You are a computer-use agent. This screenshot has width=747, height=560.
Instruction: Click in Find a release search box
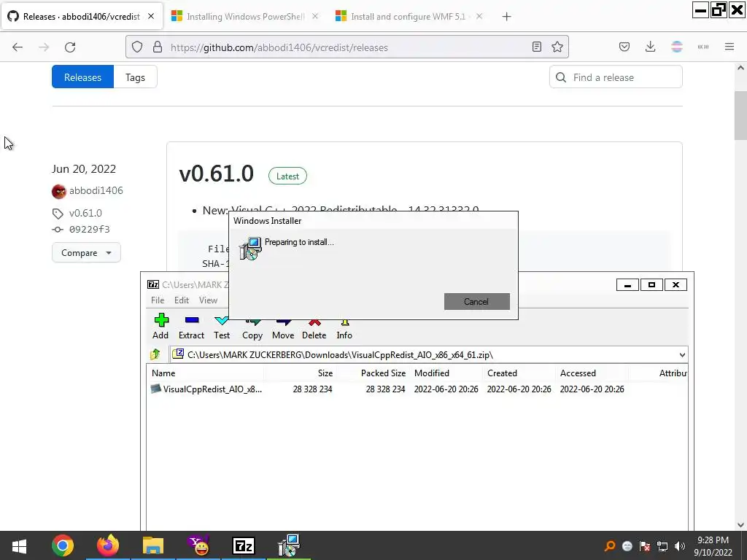pyautogui.click(x=616, y=77)
